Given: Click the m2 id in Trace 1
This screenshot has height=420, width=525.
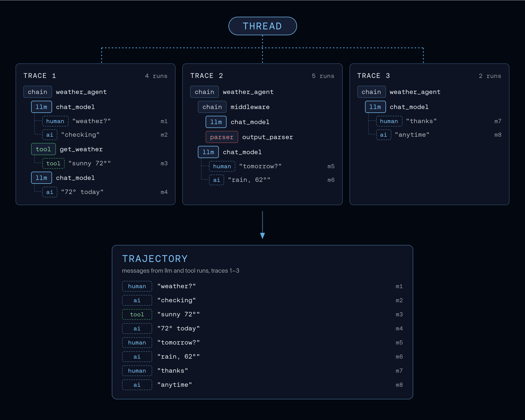Looking at the screenshot, I should click(164, 135).
